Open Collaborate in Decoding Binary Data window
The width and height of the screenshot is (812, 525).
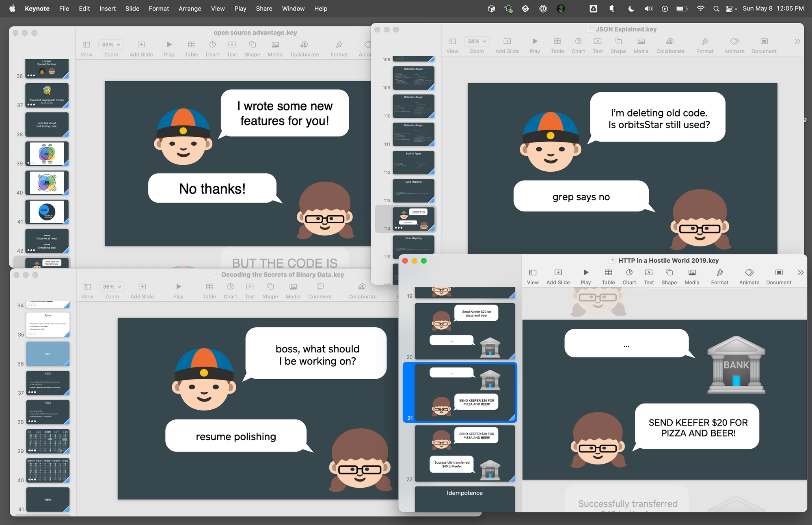[362, 291]
